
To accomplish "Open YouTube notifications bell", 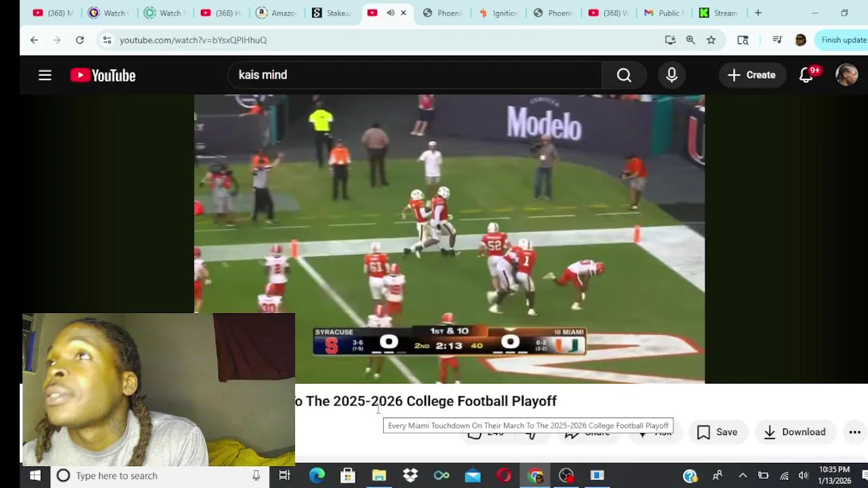I will pos(806,75).
